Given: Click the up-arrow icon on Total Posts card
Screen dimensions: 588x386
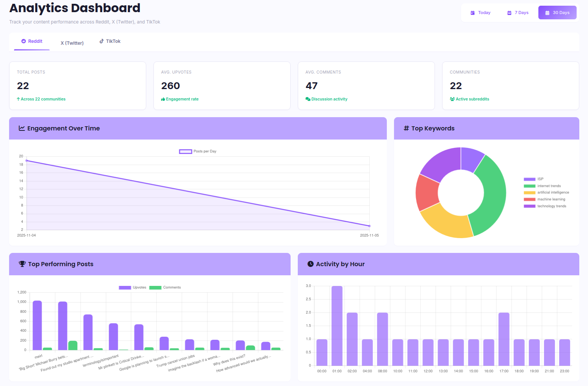Looking at the screenshot, I should [x=19, y=99].
